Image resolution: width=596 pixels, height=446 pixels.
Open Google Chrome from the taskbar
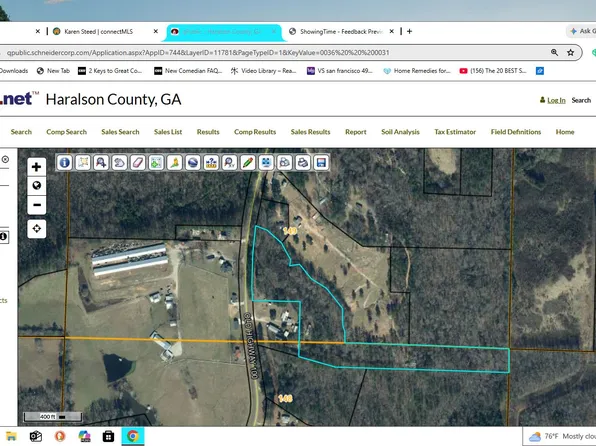coord(133,436)
